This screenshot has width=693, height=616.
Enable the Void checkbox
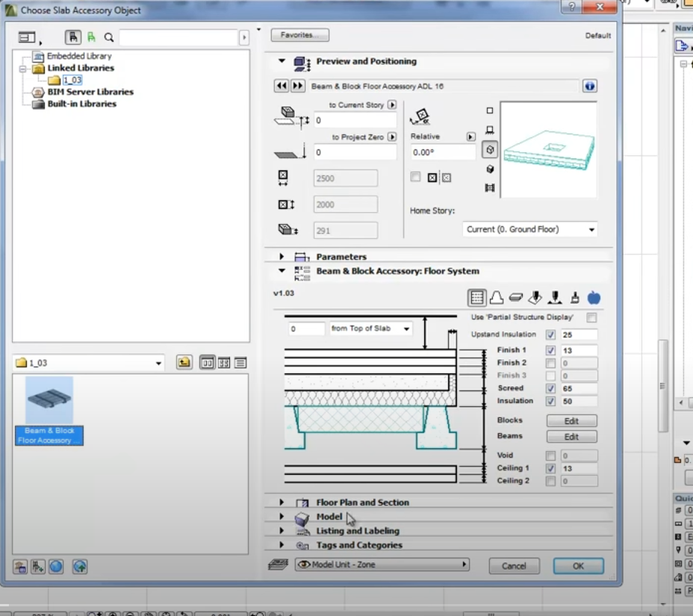click(x=550, y=455)
